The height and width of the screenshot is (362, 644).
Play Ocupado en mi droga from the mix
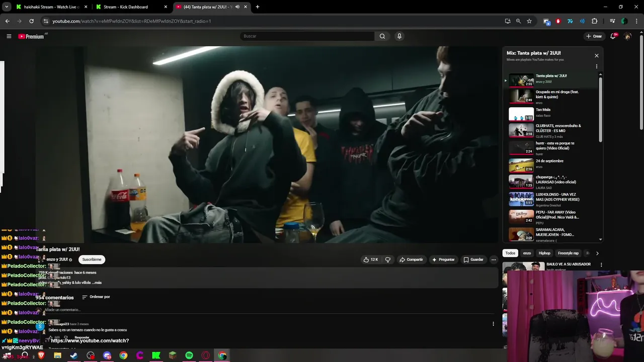[552, 97]
